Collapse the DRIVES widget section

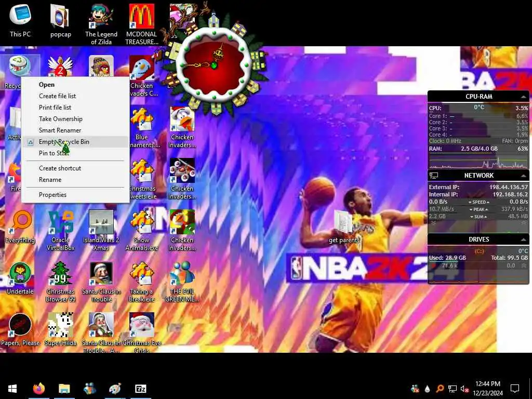(523, 240)
